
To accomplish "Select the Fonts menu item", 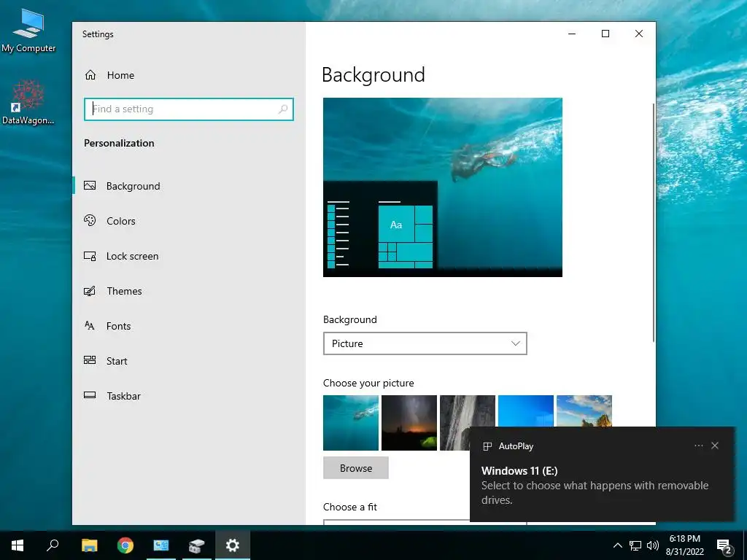I will [119, 326].
